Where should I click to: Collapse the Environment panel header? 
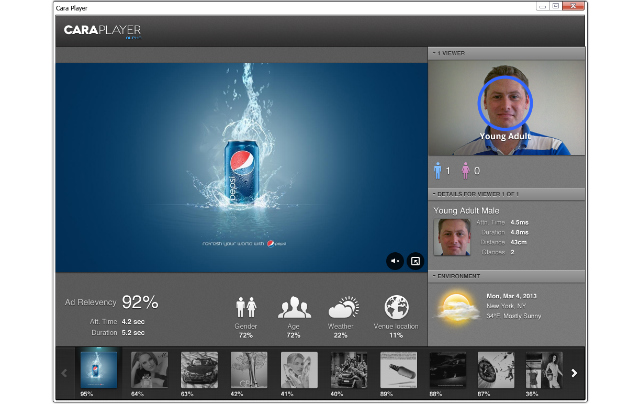pos(506,276)
